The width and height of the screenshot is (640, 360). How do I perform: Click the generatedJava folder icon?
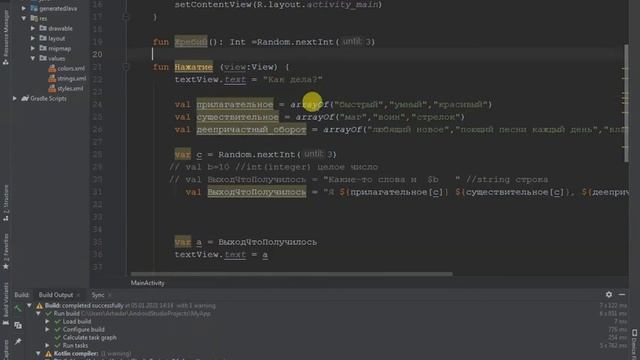34,8
